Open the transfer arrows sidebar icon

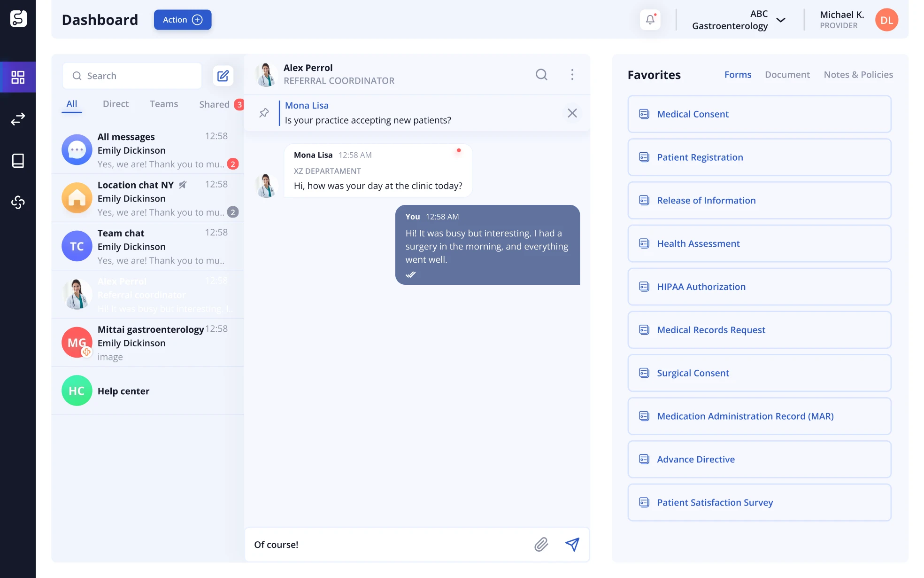(18, 119)
